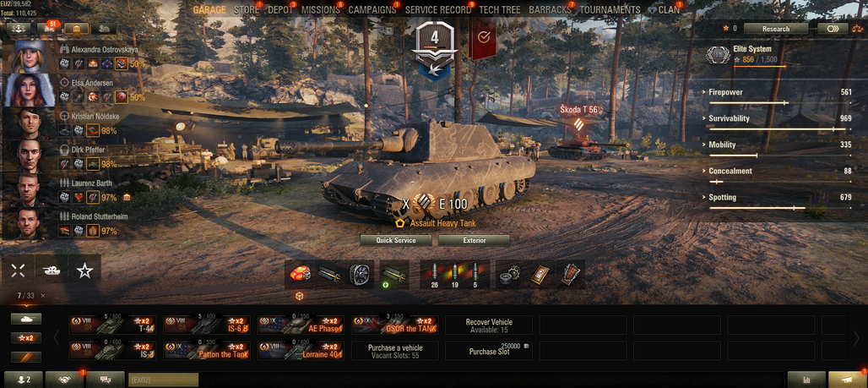Click the Quick Service button
Image resolution: width=868 pixels, height=388 pixels.
[396, 241]
